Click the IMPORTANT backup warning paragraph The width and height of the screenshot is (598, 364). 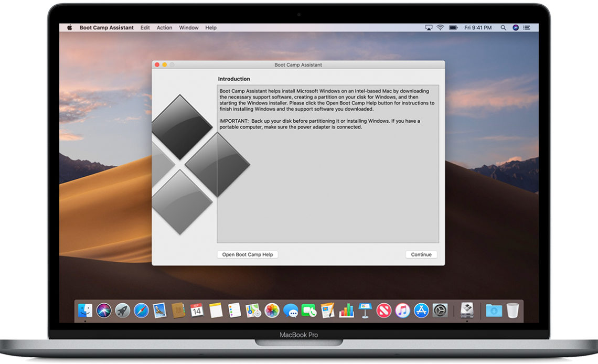point(319,124)
